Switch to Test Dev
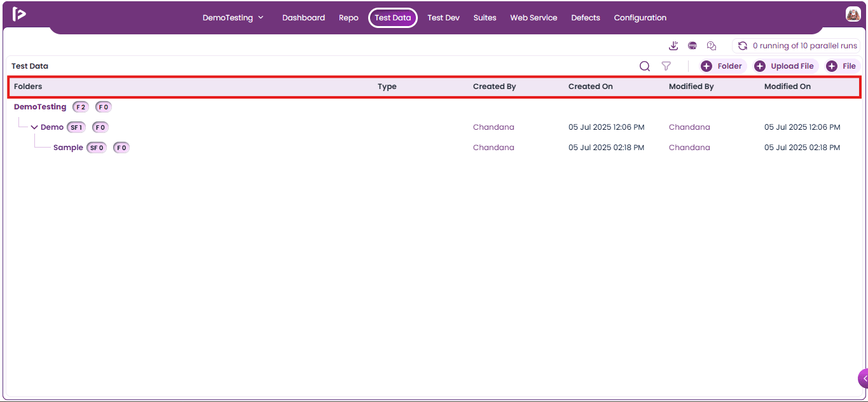The image size is (868, 402). [443, 18]
